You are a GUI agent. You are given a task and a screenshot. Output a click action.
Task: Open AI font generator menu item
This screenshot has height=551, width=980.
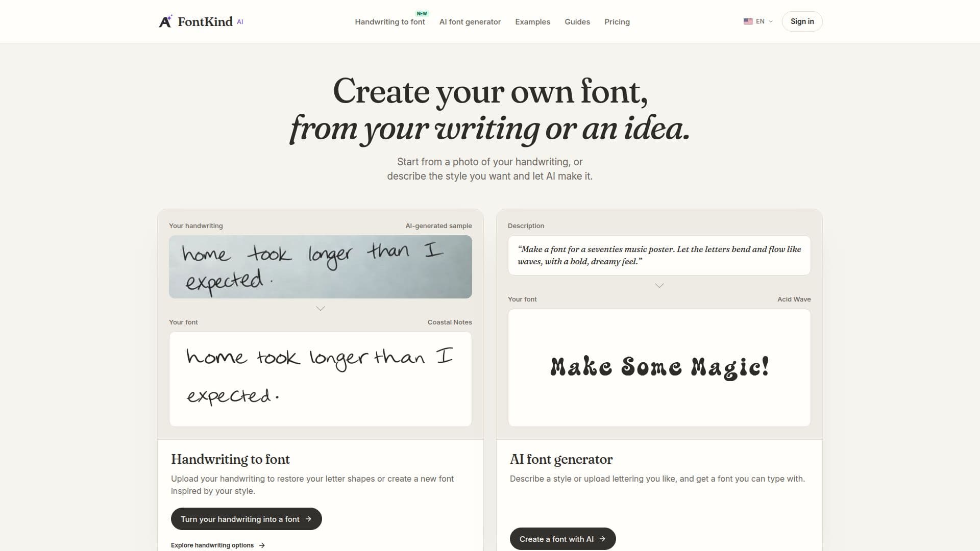pos(470,22)
